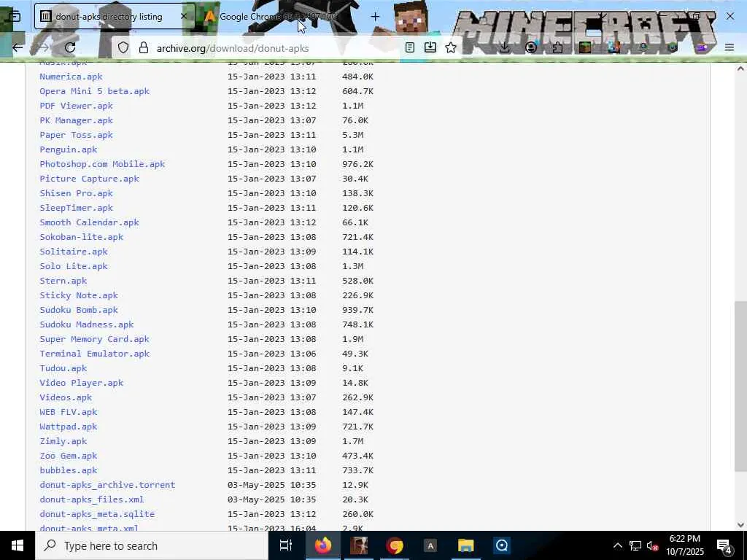Click the Firefox taskbar icon

(x=323, y=545)
